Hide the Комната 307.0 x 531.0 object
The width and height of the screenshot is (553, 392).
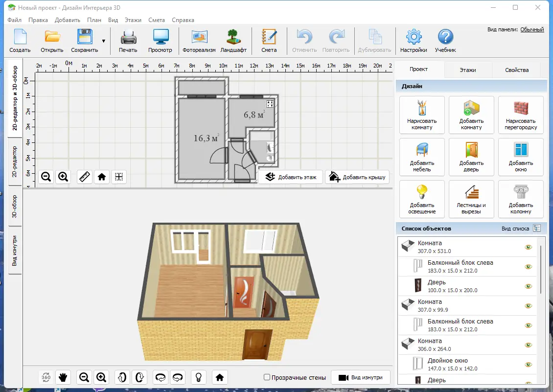529,247
